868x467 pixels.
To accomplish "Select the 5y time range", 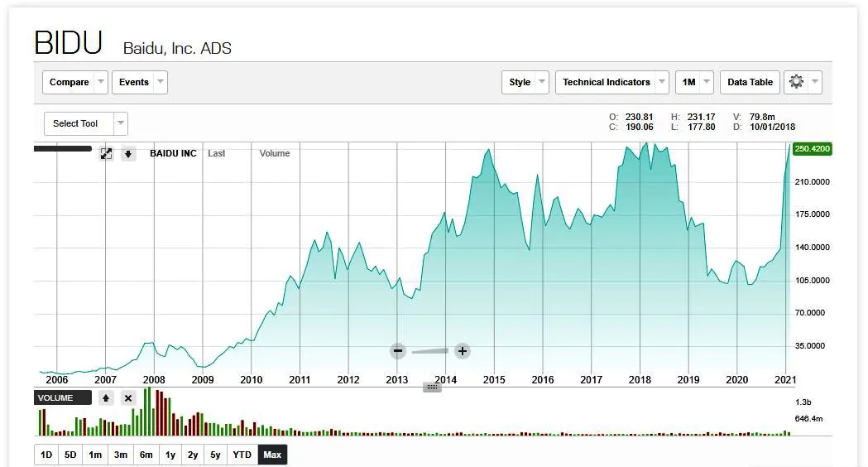I will [x=215, y=455].
